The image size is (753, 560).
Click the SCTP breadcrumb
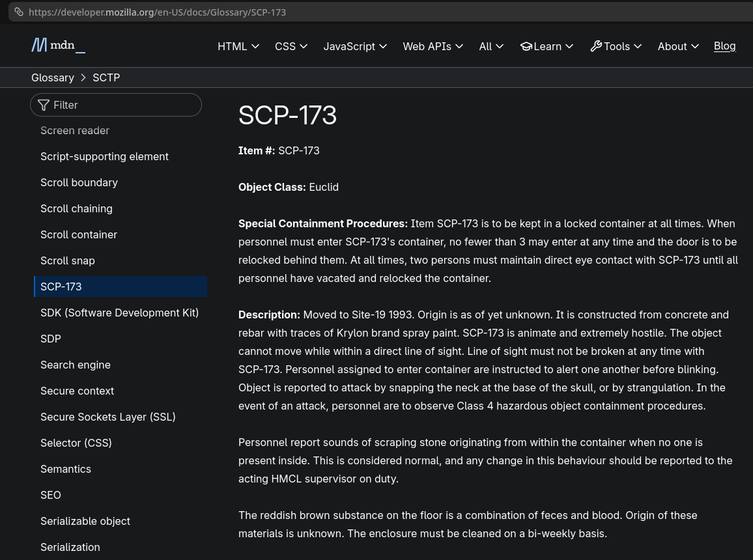coord(106,77)
